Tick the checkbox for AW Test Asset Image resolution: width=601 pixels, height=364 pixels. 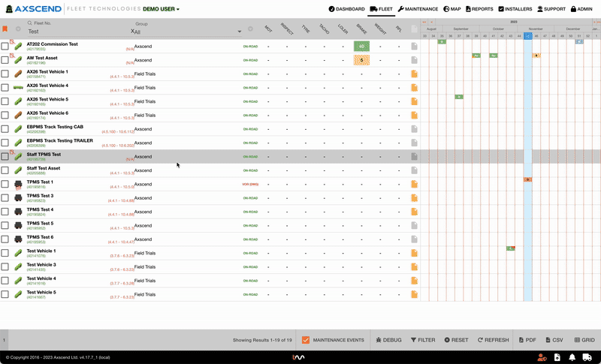(5, 59)
